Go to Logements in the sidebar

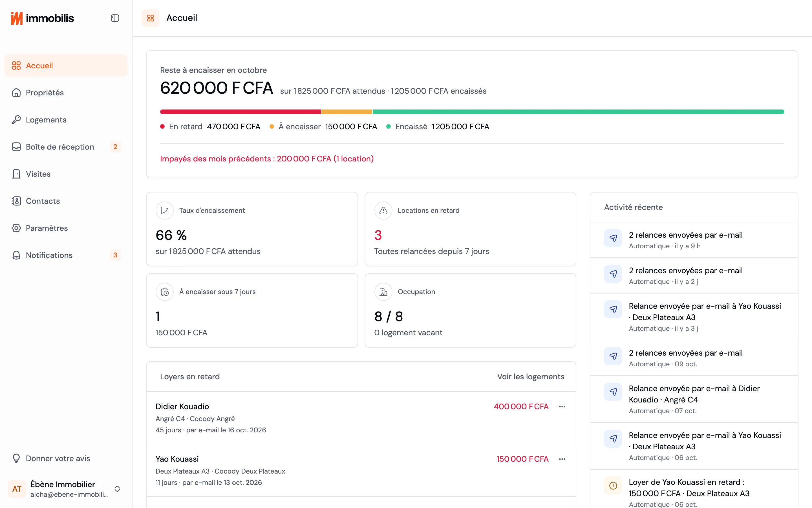coord(66,120)
